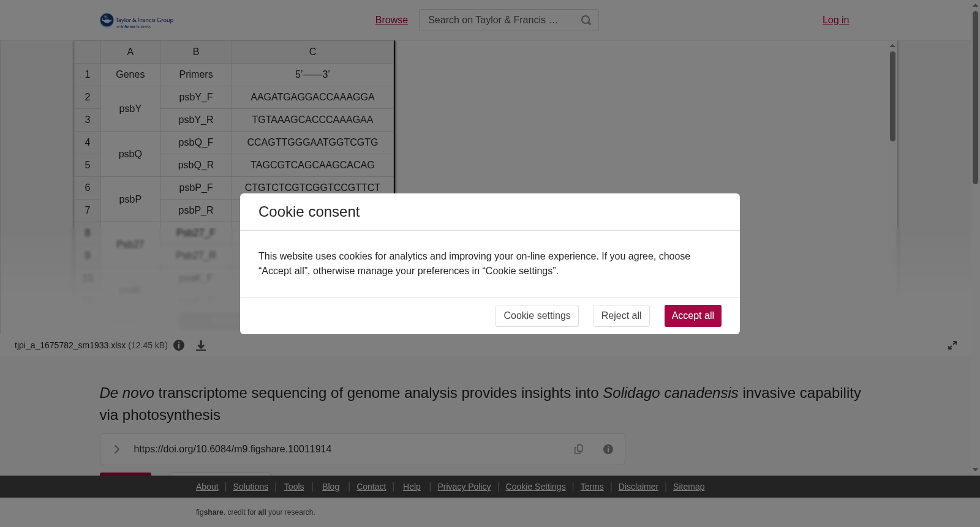Open Cookie settings in the consent dialog
This screenshot has width=980, height=527.
pyautogui.click(x=537, y=316)
